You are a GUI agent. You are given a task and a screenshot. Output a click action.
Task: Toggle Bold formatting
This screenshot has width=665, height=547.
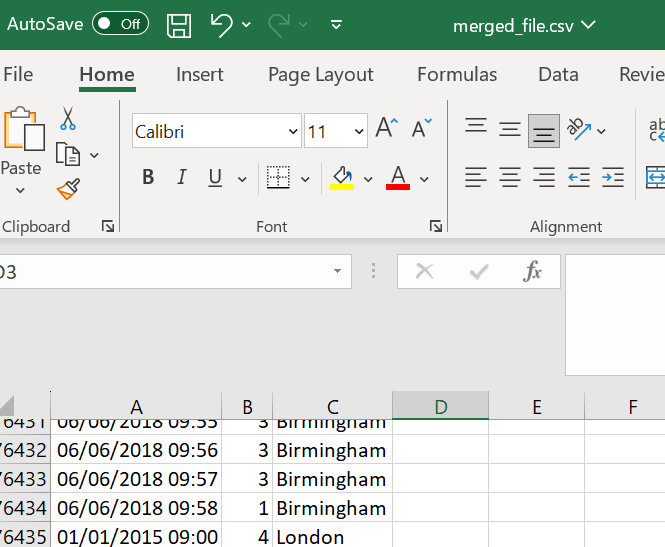148,178
